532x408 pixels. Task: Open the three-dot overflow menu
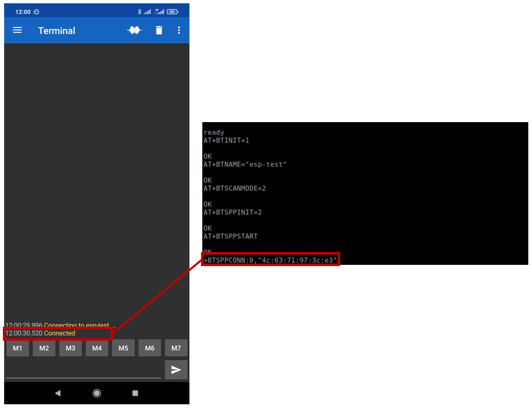point(179,30)
